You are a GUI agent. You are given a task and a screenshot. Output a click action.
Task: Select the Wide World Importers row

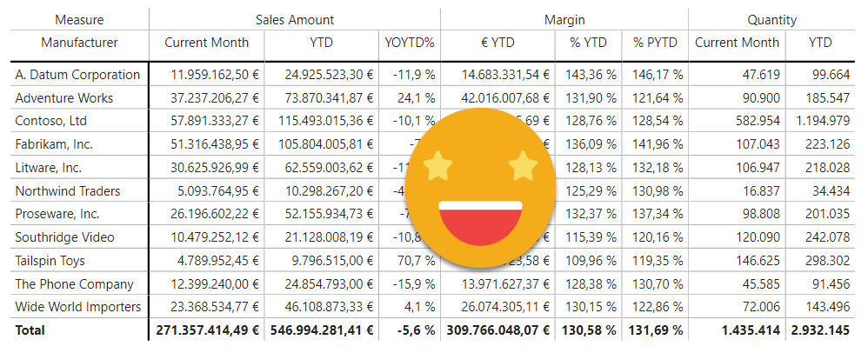tap(78, 307)
